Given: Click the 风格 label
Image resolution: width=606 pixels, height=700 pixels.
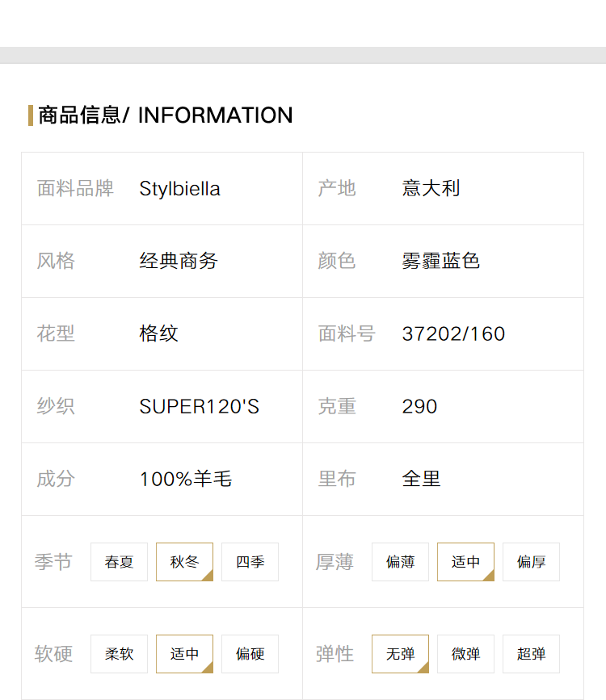Looking at the screenshot, I should pyautogui.click(x=56, y=261).
